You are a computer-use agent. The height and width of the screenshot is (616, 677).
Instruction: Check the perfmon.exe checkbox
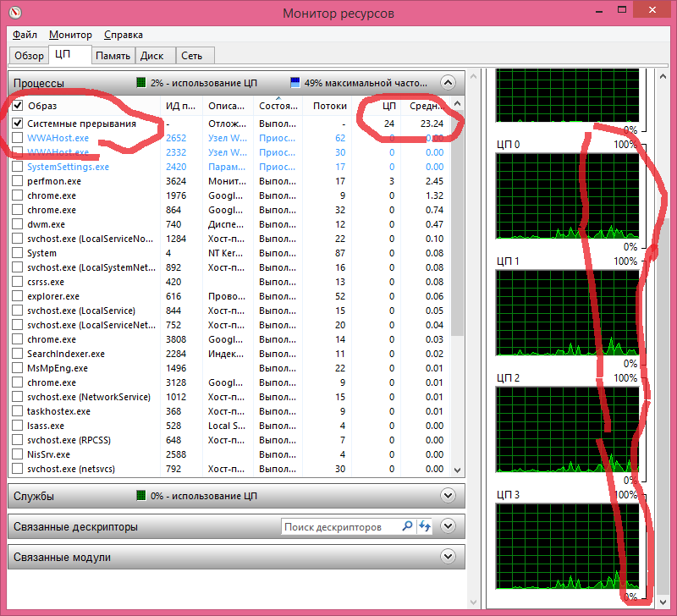17,181
